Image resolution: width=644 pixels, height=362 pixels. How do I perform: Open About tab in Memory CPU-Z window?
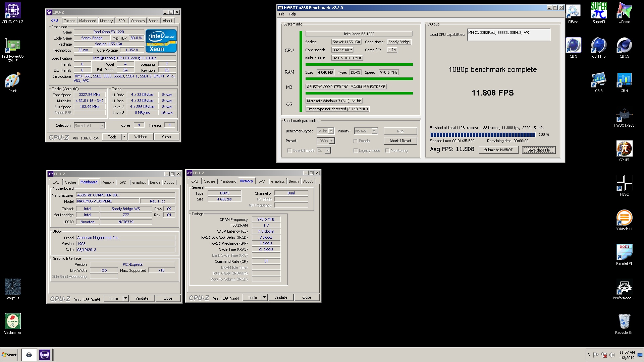[x=308, y=181]
